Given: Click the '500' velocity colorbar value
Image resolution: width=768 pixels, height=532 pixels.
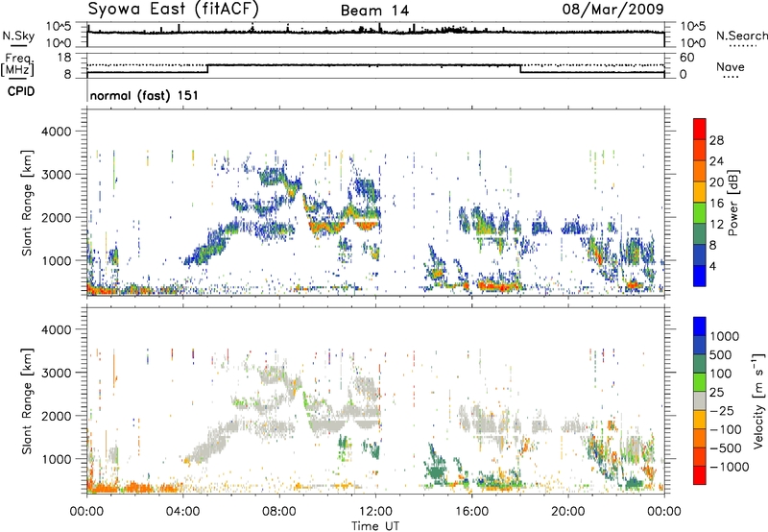Looking at the screenshot, I should (722, 355).
